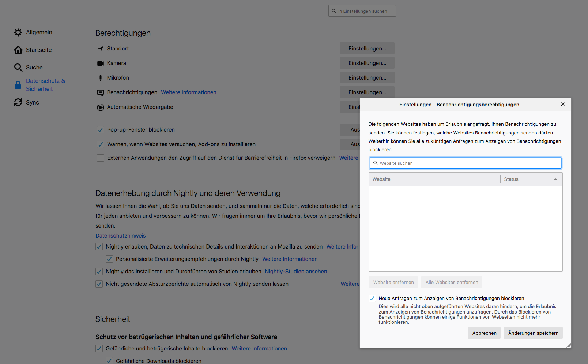Click Abbrechen to cancel the dialog

coord(484,333)
